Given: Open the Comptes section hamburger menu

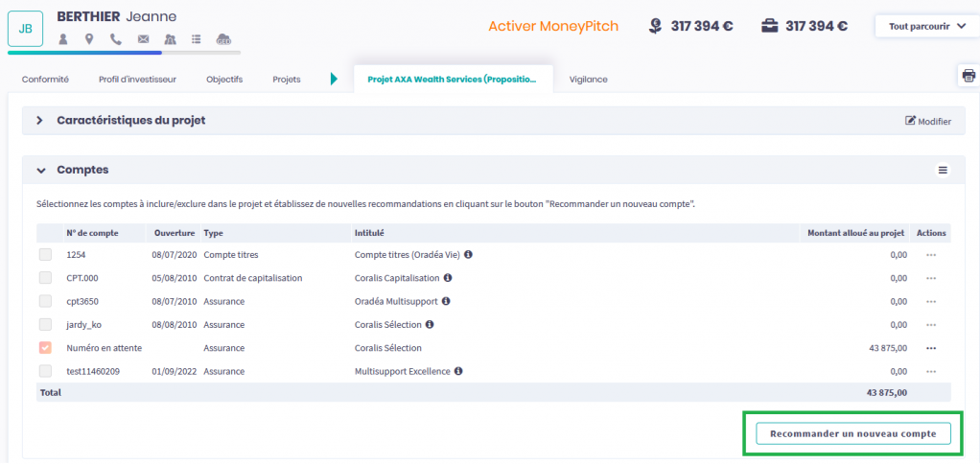Looking at the screenshot, I should click(x=943, y=170).
